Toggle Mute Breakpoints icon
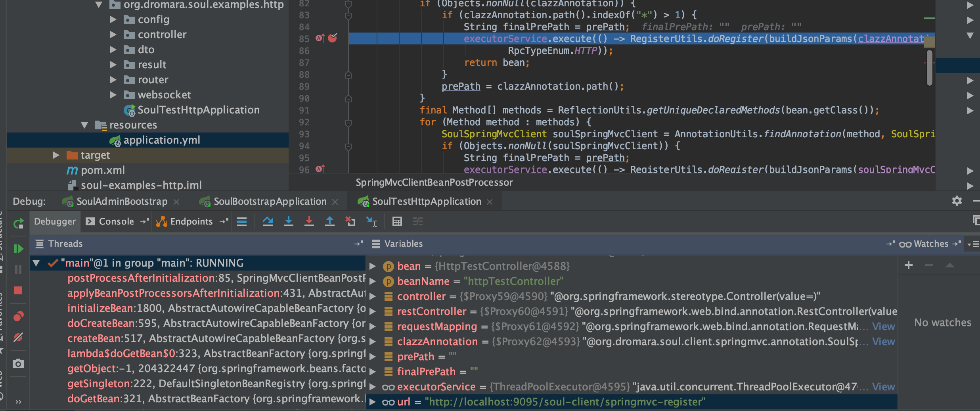 18,337
